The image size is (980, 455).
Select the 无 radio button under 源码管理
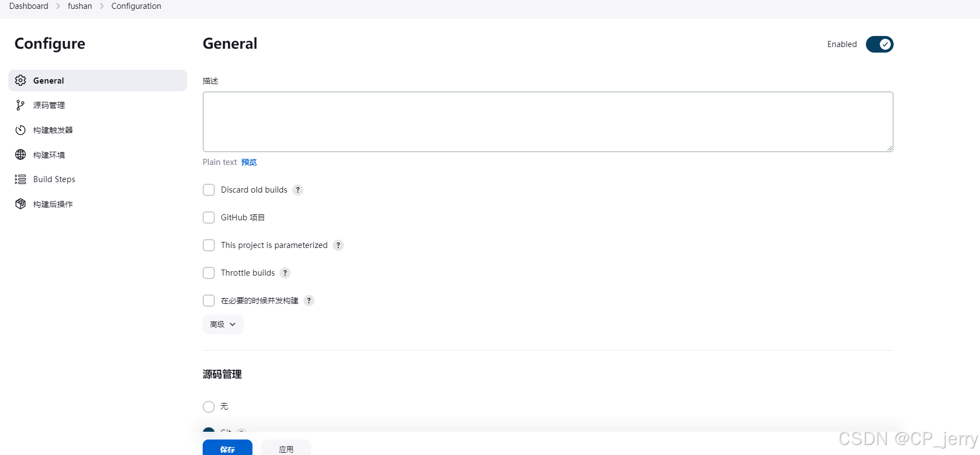coord(209,407)
